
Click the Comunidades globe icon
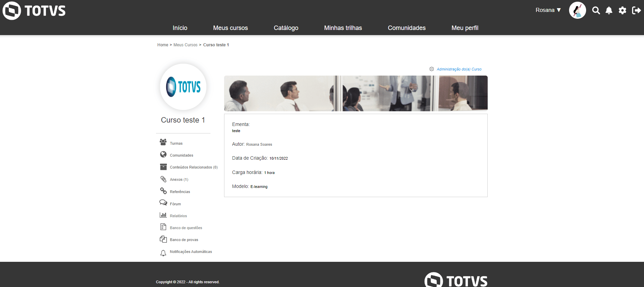pos(163,154)
